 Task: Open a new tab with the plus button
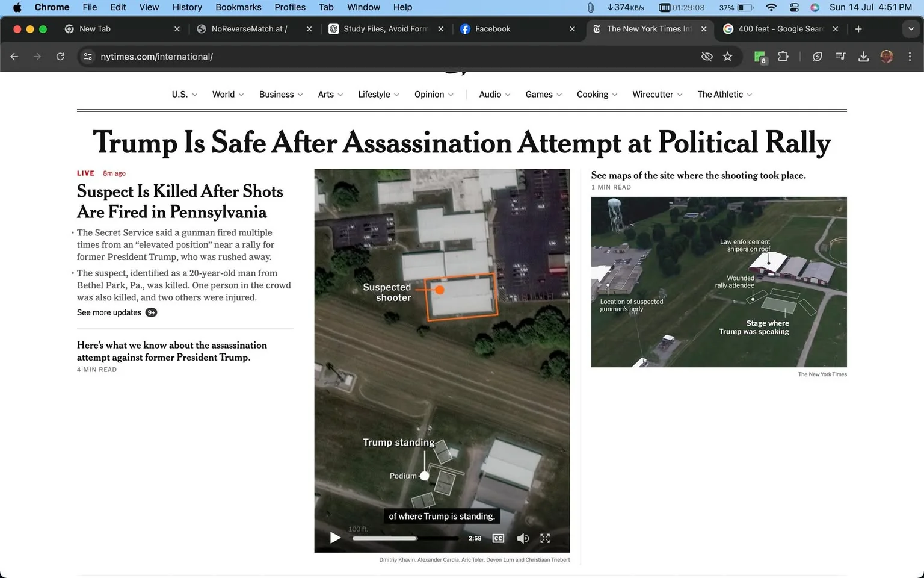click(x=858, y=29)
